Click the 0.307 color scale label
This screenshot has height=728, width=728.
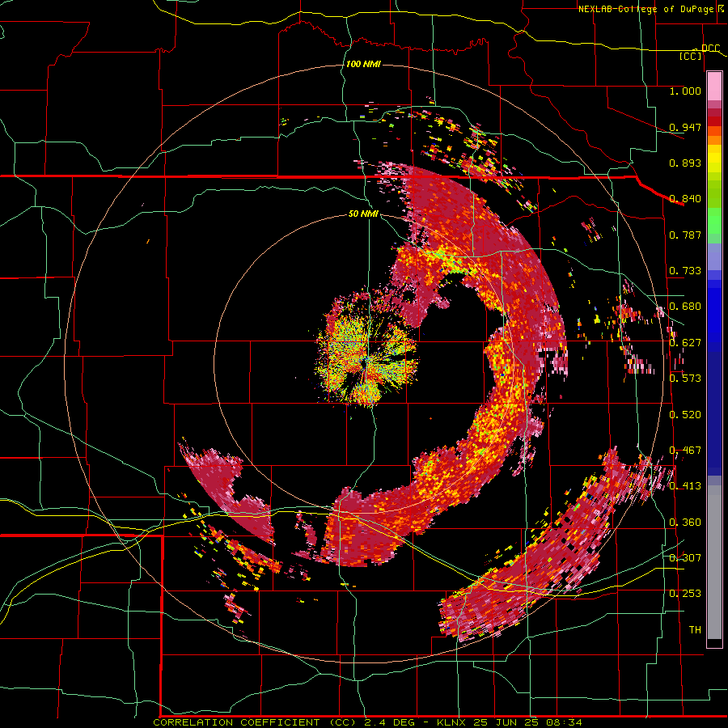pyautogui.click(x=685, y=557)
